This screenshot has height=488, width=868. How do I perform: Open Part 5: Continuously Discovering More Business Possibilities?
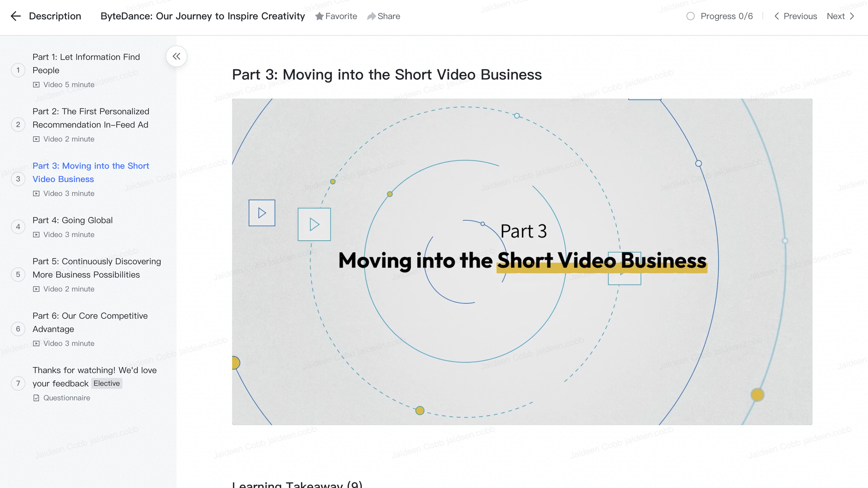pyautogui.click(x=97, y=268)
